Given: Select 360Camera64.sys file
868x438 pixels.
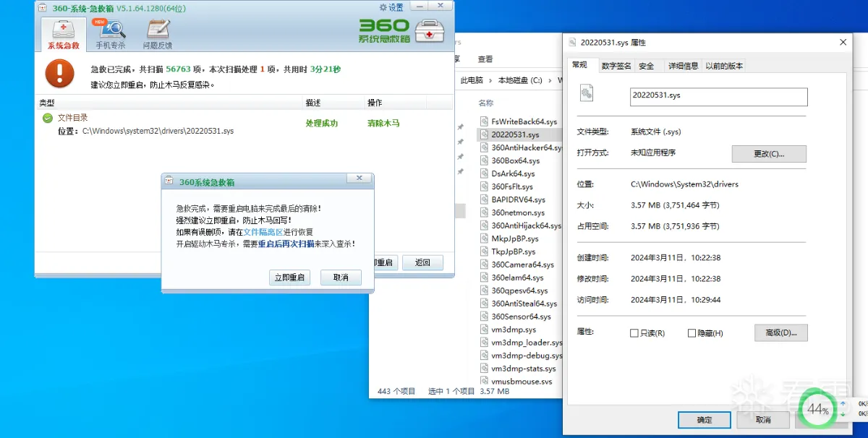Looking at the screenshot, I should pos(517,265).
